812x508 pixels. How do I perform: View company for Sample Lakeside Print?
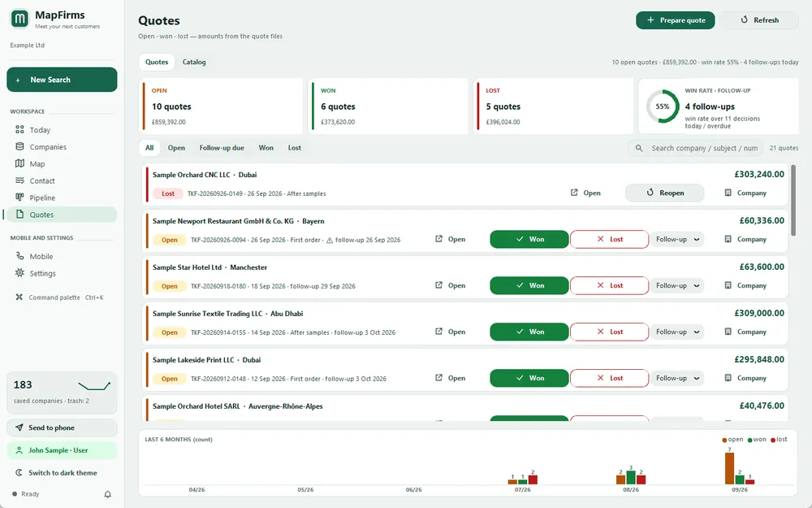coord(745,378)
